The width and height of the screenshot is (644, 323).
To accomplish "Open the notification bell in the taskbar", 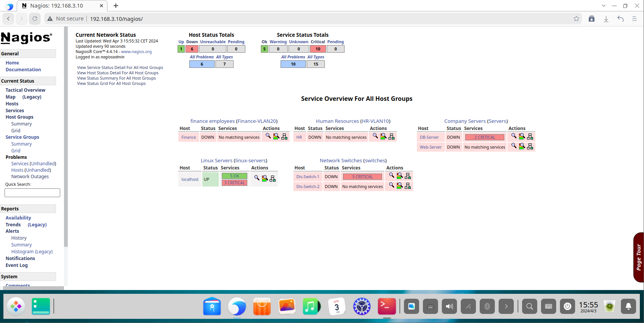I will pos(628,306).
